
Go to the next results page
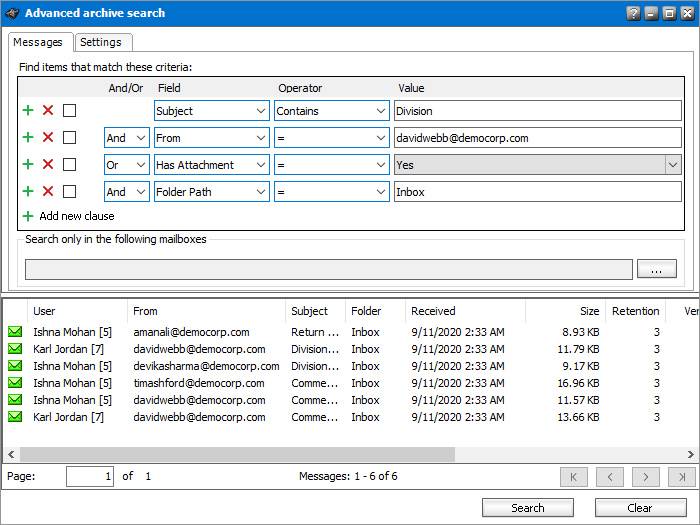pyautogui.click(x=646, y=477)
